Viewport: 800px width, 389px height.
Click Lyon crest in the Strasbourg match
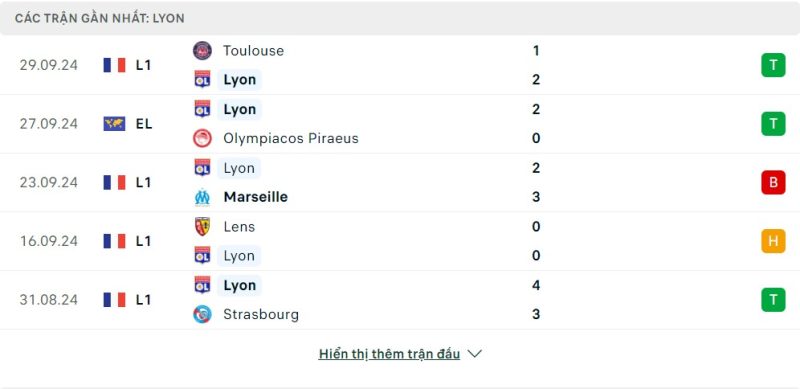(x=202, y=285)
